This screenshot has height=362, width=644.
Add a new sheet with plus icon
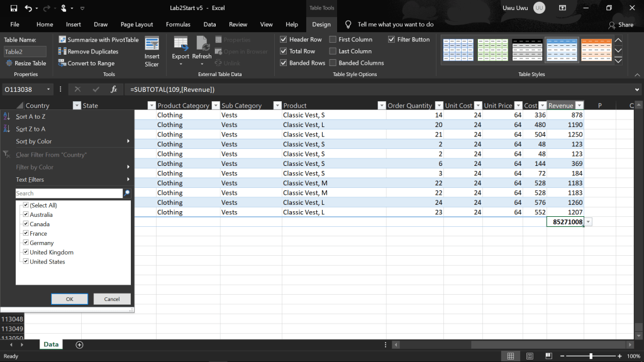[x=79, y=344]
